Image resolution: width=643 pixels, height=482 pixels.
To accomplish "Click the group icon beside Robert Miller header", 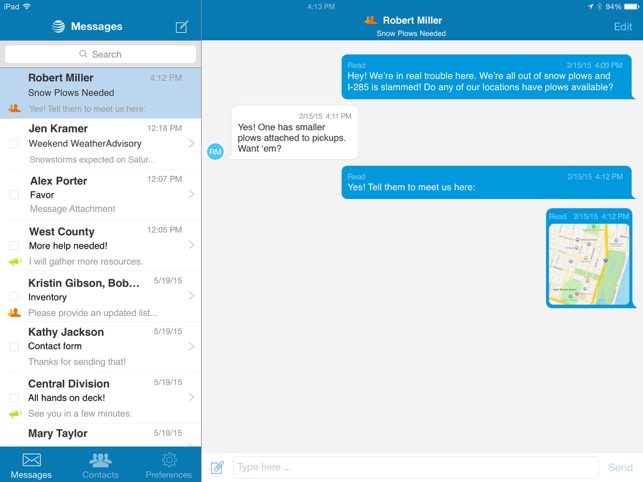I will (x=371, y=20).
